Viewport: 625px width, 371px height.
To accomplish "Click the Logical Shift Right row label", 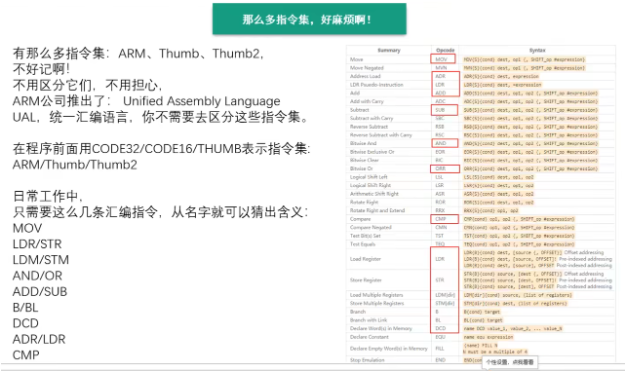I will [370, 185].
